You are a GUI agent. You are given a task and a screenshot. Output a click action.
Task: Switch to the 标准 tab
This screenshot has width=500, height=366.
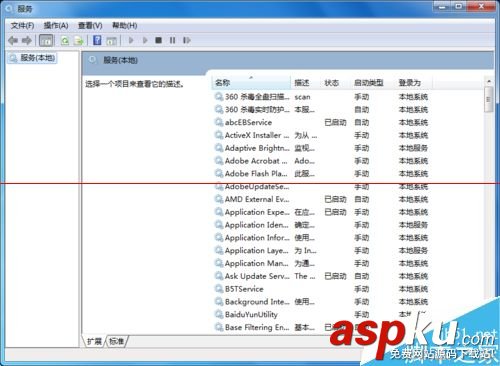click(116, 341)
